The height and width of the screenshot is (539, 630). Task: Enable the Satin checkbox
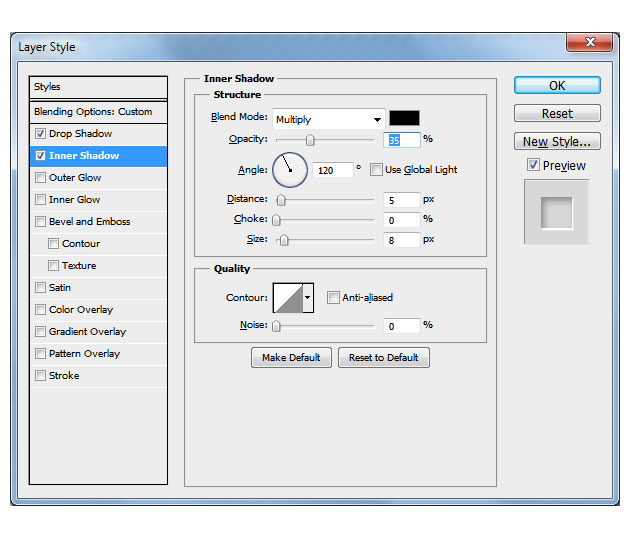[x=40, y=288]
